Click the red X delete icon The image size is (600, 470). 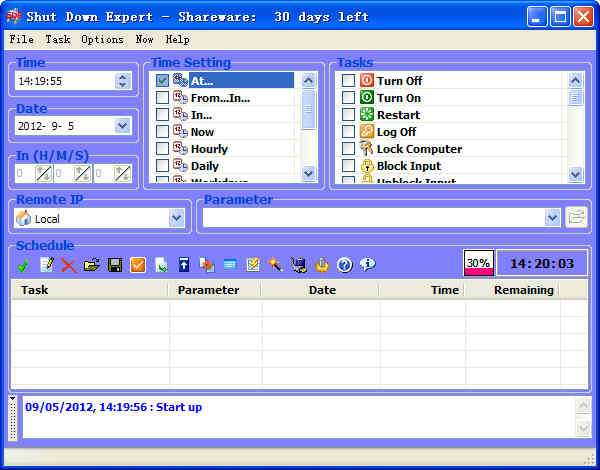(x=69, y=265)
